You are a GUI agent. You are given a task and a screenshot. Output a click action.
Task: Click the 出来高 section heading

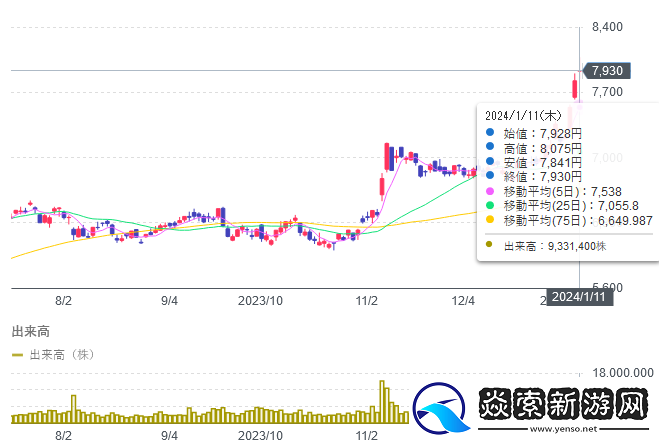click(30, 330)
